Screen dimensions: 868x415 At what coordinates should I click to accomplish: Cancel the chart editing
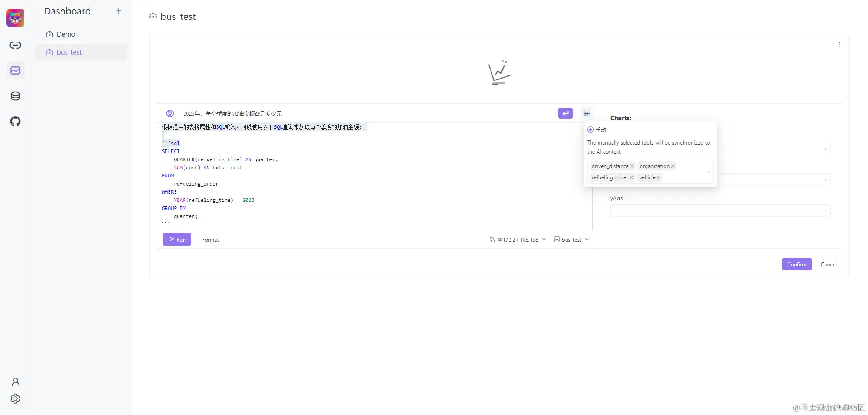click(x=829, y=264)
